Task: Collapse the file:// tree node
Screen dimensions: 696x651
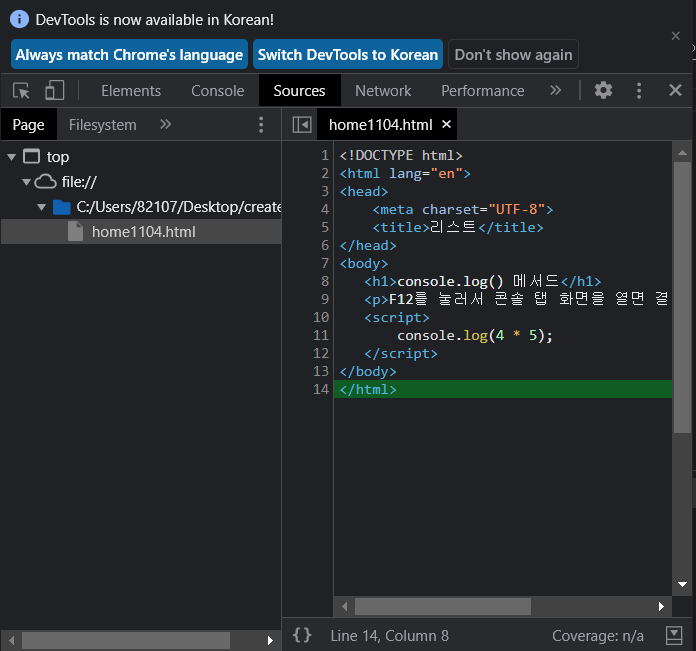Action: (27, 182)
